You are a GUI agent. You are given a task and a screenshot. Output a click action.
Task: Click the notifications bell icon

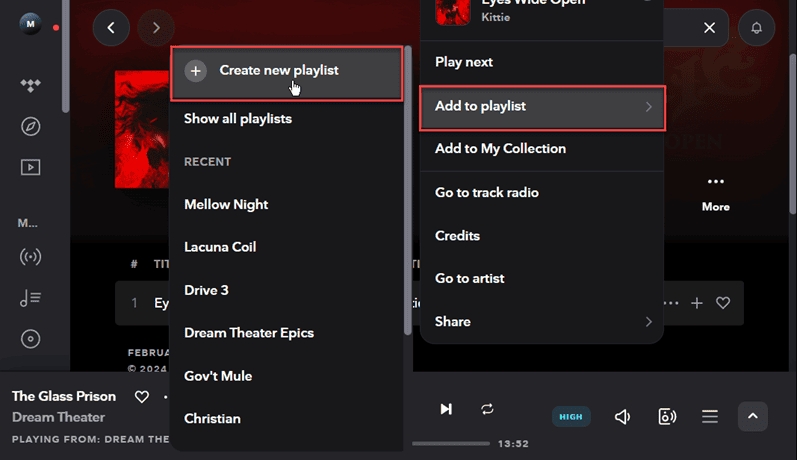point(756,28)
